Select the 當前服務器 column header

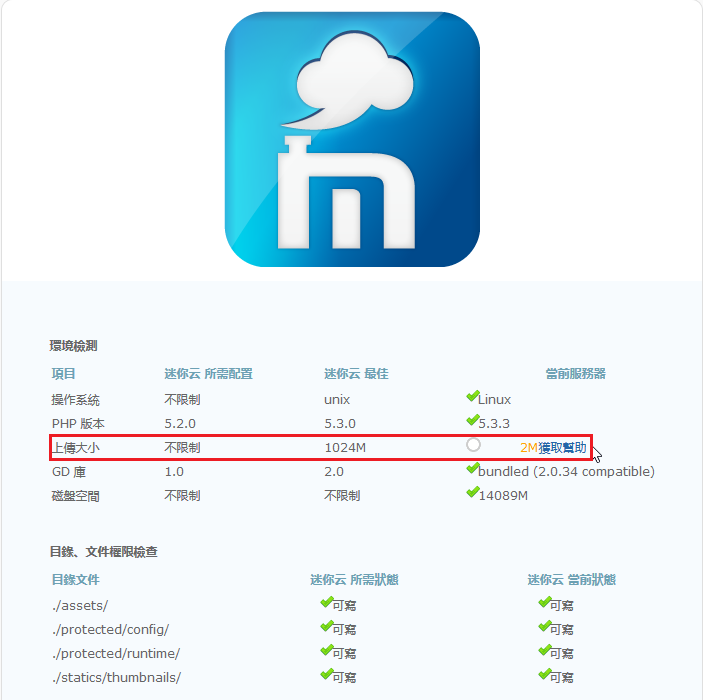pyautogui.click(x=576, y=374)
